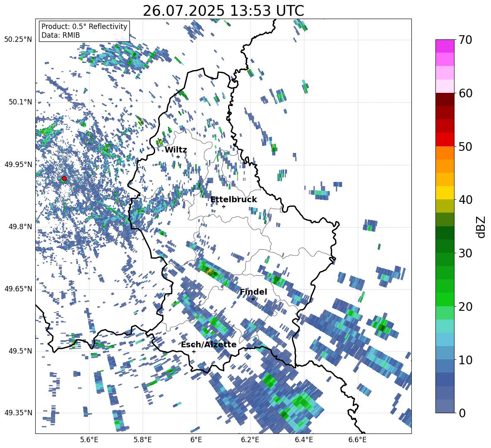Click the 49.35°N latitude label
Viewport: 491px width, 448px height.
tap(18, 413)
